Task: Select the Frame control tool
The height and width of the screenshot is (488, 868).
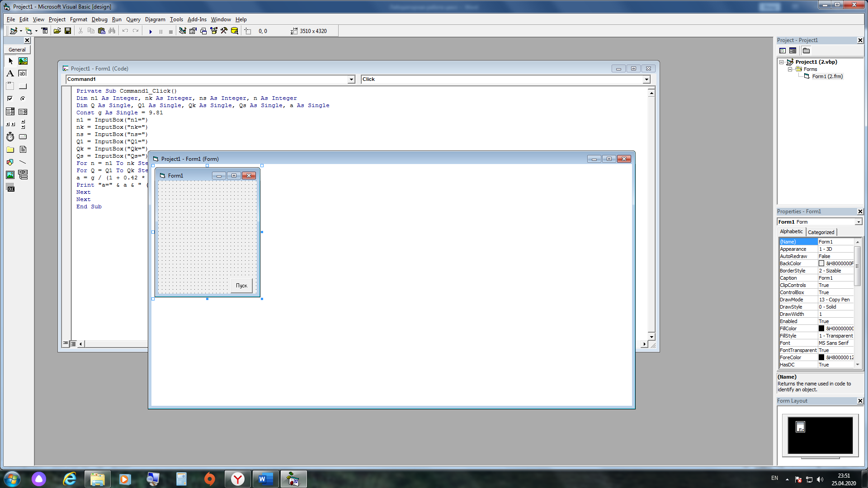Action: pos(10,86)
